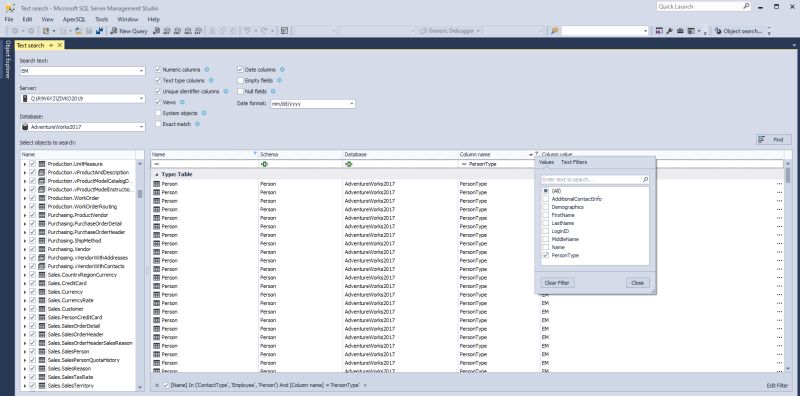This screenshot has width=800, height=396.
Task: Uncheck Sales.Customer in the objects tree
Action: point(33,309)
